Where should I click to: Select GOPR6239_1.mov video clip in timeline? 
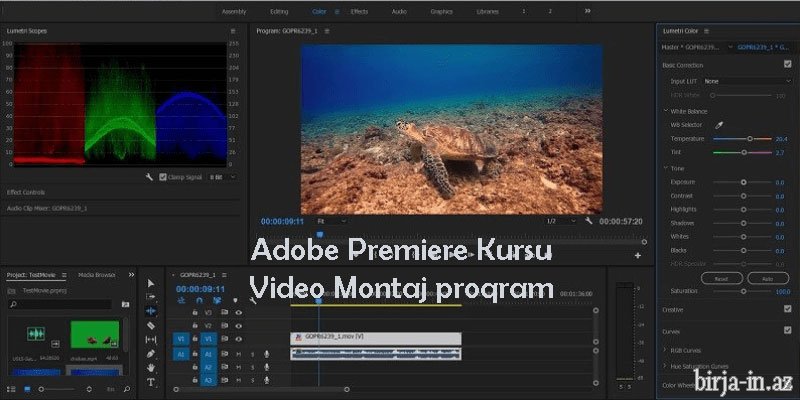[x=376, y=339]
